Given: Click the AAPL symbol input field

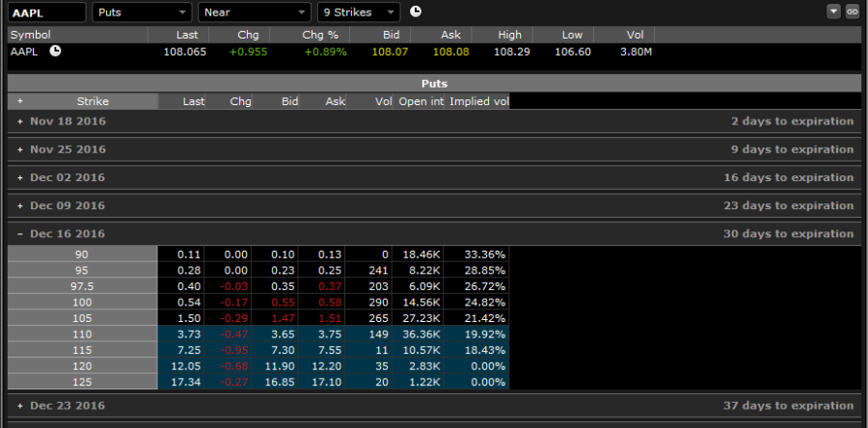Looking at the screenshot, I should tap(45, 13).
